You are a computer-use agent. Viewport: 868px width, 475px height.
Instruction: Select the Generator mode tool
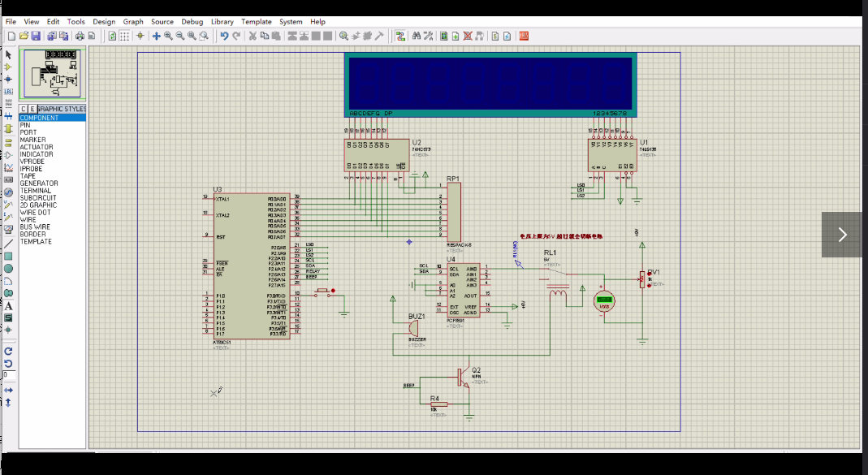point(8,192)
